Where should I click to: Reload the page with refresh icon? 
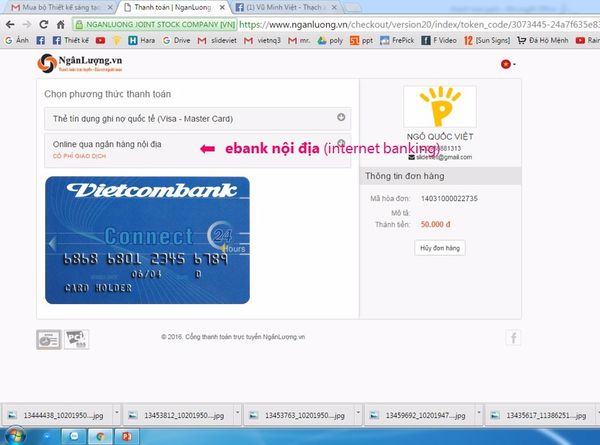[x=44, y=24]
